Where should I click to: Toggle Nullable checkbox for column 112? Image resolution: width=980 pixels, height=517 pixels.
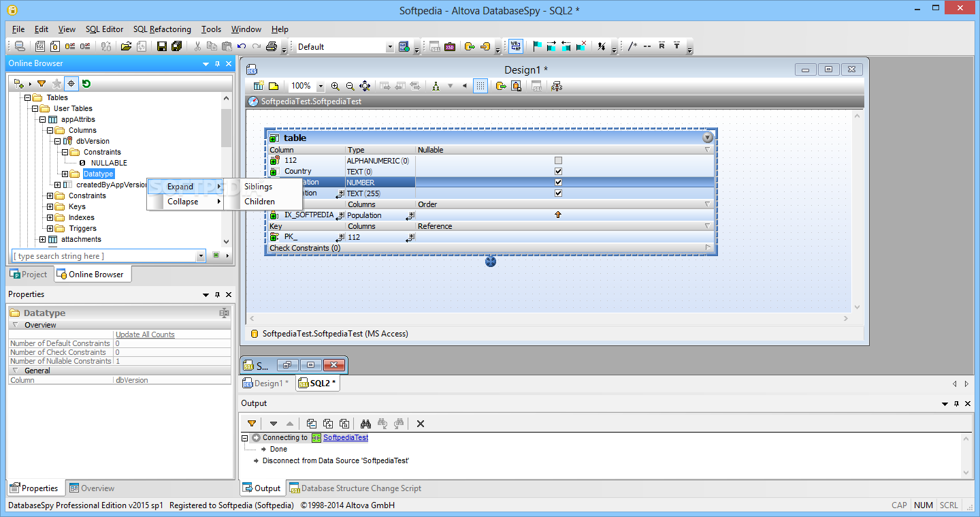[x=558, y=161]
